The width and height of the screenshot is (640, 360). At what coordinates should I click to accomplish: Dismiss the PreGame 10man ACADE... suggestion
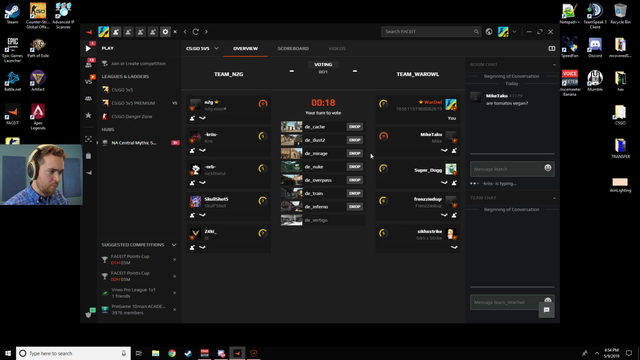click(x=175, y=310)
